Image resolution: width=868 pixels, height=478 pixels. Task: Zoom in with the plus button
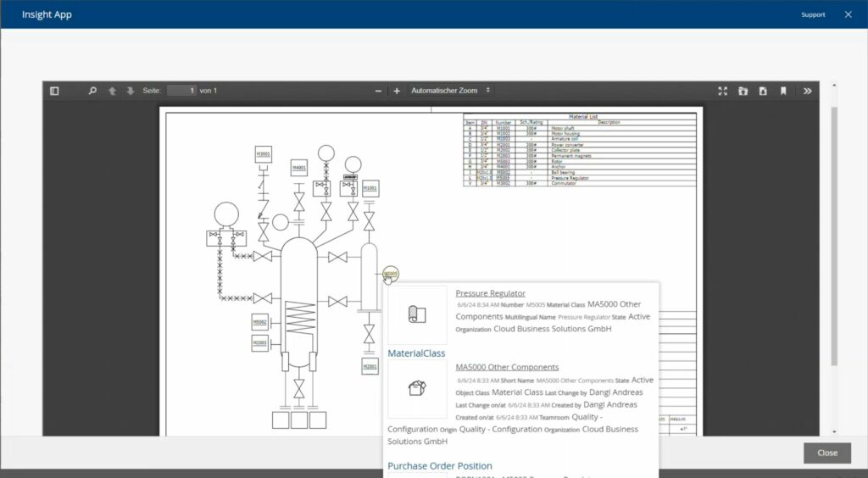[x=397, y=91]
